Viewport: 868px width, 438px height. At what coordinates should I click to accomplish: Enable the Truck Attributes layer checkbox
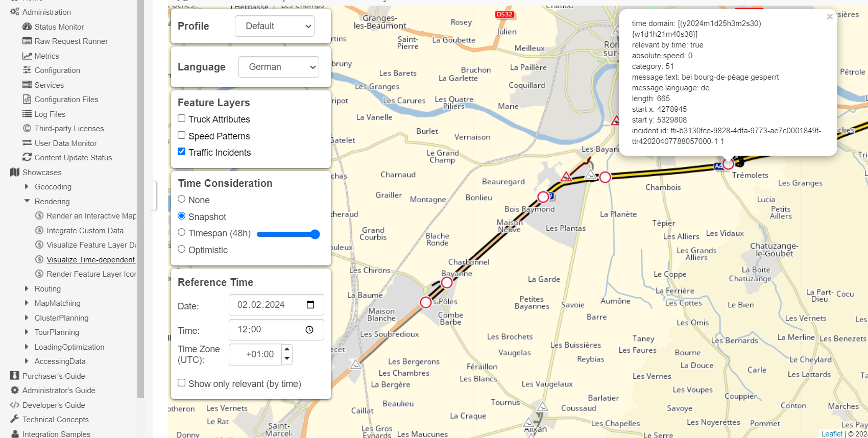click(x=181, y=118)
